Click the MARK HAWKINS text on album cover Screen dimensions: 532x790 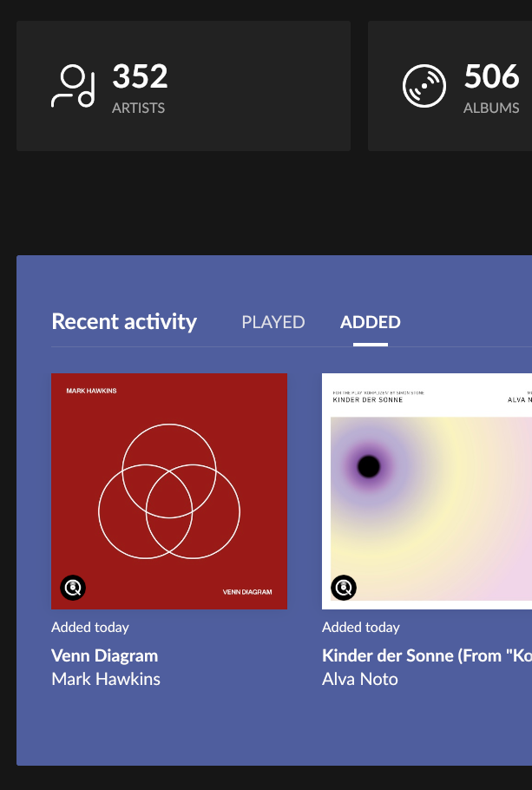pyautogui.click(x=91, y=391)
